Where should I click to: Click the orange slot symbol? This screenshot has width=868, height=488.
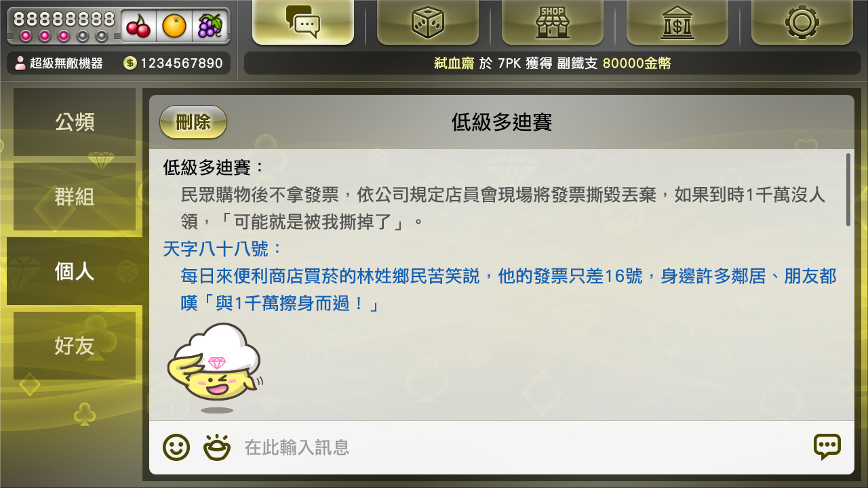pos(174,26)
